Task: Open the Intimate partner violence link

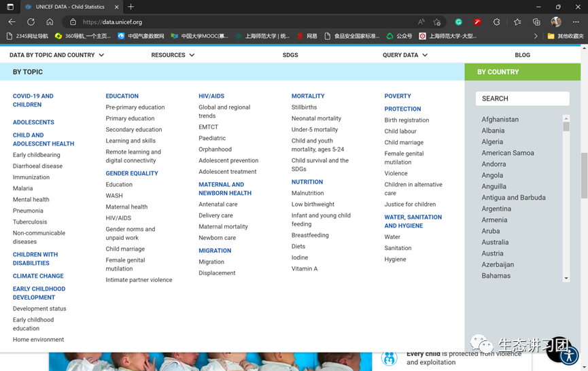Action: pos(139,280)
